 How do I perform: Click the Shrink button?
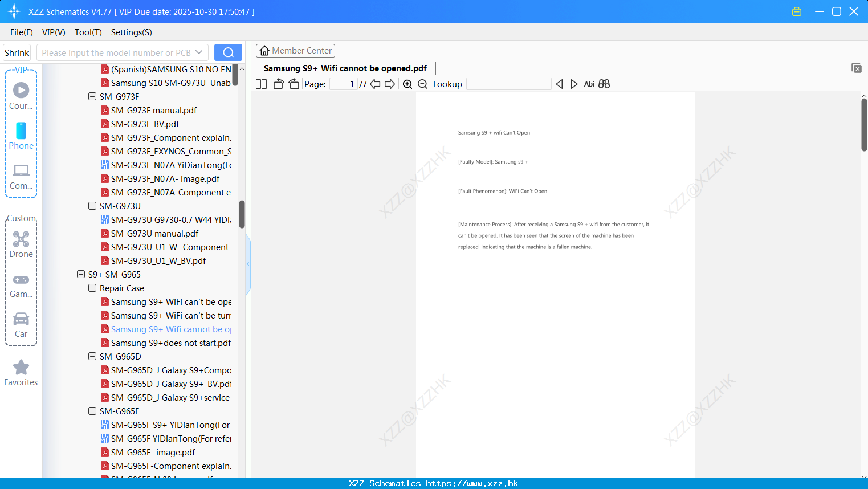point(17,52)
